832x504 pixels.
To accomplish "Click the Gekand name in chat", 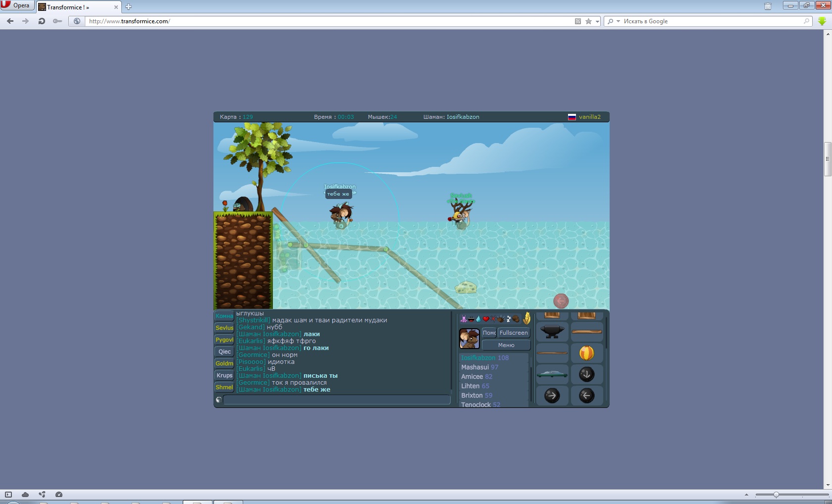I will pyautogui.click(x=251, y=327).
